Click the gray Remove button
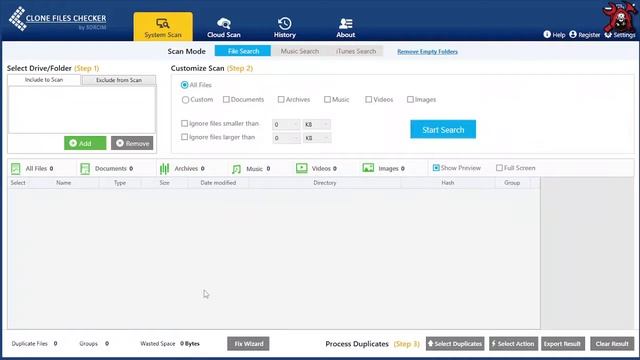 coord(132,143)
